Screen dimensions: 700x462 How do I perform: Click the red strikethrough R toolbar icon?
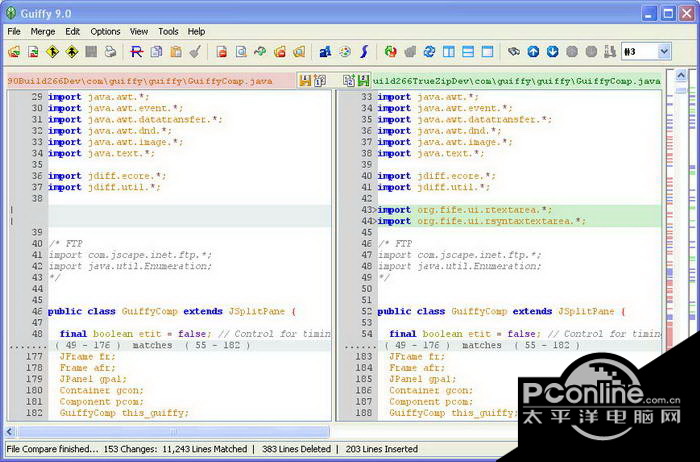pos(137,51)
